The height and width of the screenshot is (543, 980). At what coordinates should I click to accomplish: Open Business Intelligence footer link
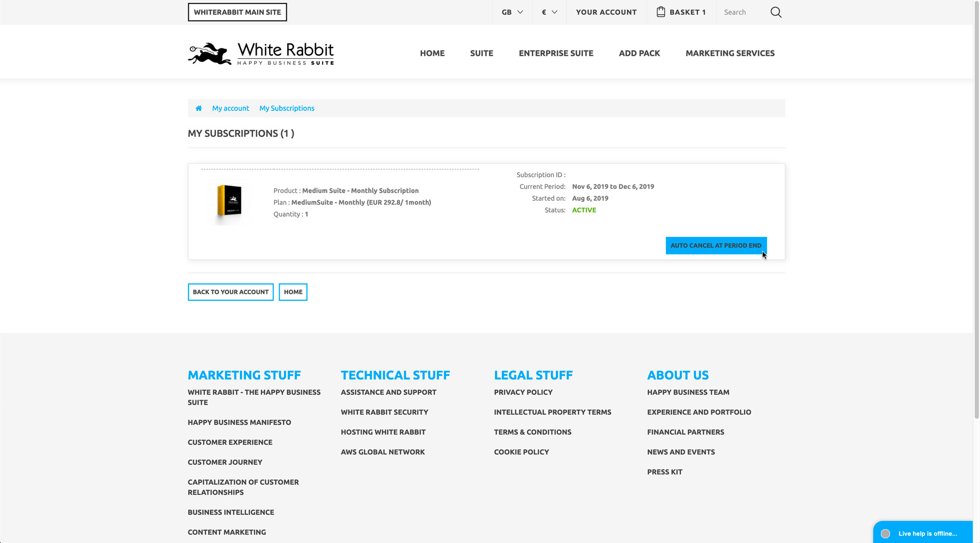pyautogui.click(x=231, y=512)
